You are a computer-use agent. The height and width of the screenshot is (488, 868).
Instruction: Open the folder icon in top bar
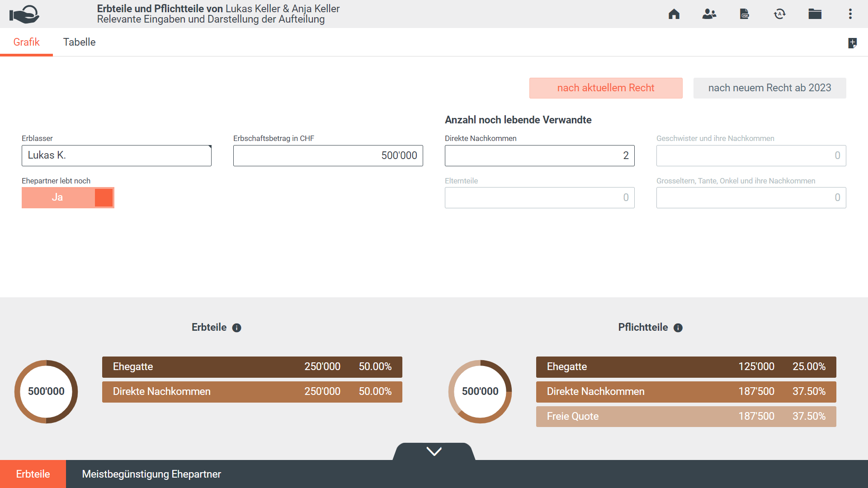point(815,14)
